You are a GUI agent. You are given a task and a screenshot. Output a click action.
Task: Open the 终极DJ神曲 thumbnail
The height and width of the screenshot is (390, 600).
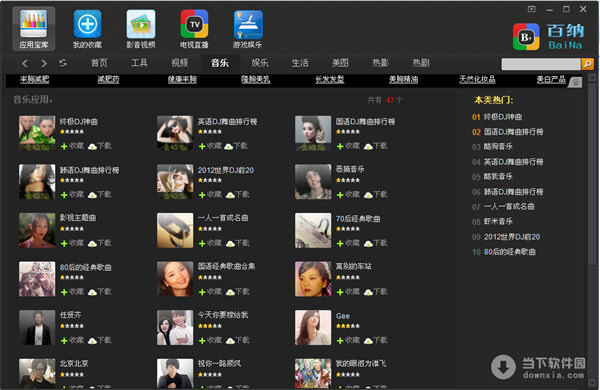click(37, 133)
